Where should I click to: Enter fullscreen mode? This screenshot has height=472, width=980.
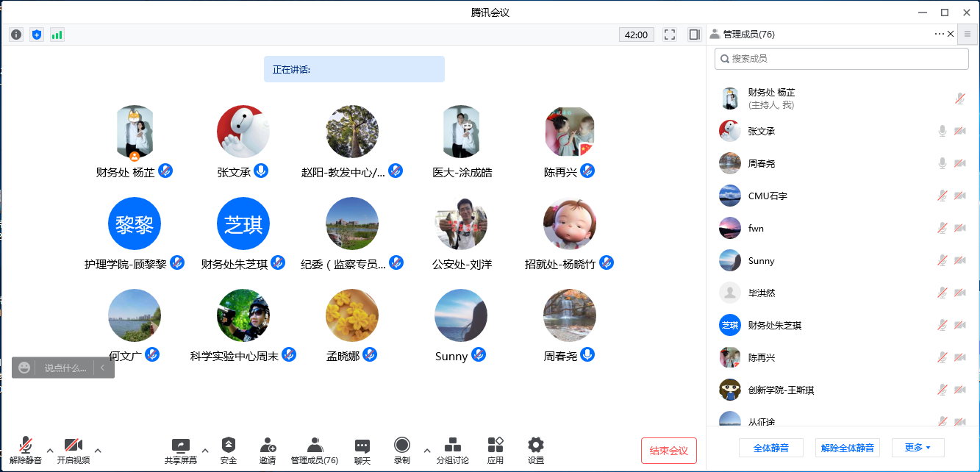pyautogui.click(x=670, y=35)
